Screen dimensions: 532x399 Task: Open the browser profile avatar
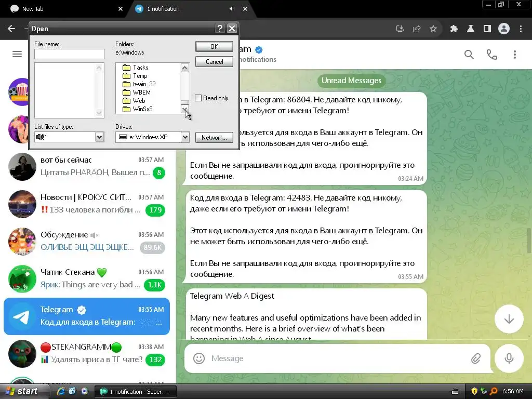pyautogui.click(x=504, y=29)
